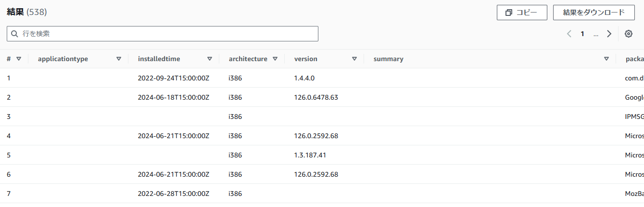Screen dimensions: 644x207
Task: Select i386 cell in row 7
Action: (x=236, y=194)
